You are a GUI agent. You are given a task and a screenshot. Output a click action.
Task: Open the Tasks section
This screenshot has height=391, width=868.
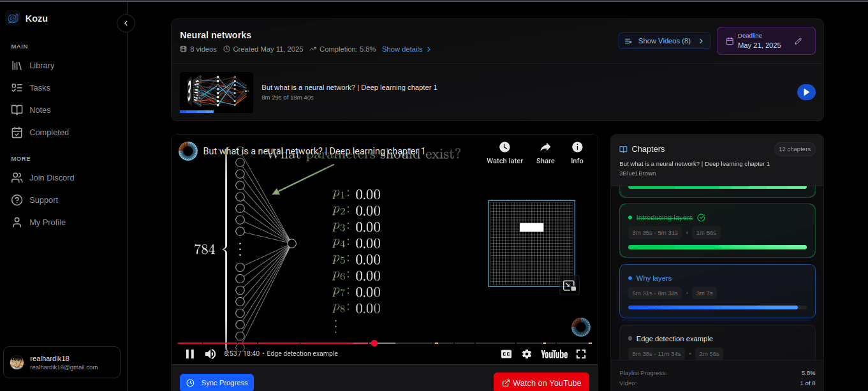click(x=40, y=87)
